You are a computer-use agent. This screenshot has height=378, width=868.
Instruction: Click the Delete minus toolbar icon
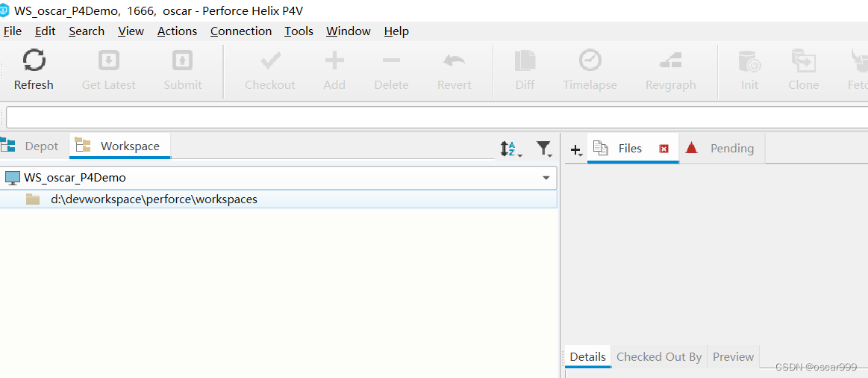(391, 60)
